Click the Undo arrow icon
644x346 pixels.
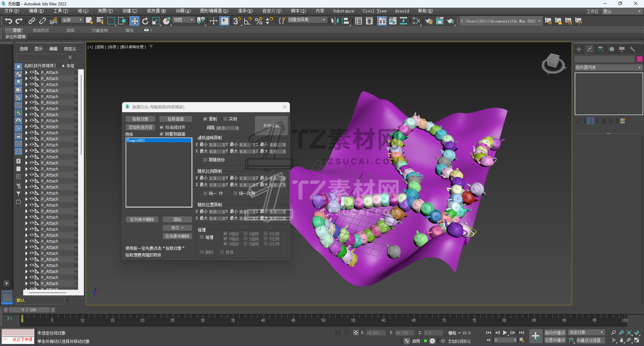click(x=8, y=21)
